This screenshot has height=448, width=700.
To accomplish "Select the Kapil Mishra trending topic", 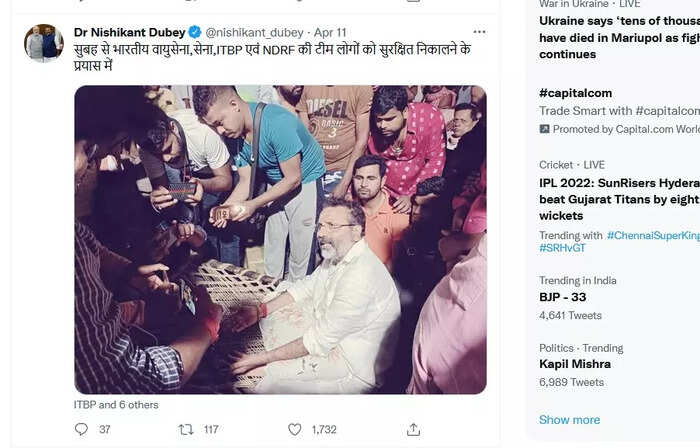I will click(575, 364).
